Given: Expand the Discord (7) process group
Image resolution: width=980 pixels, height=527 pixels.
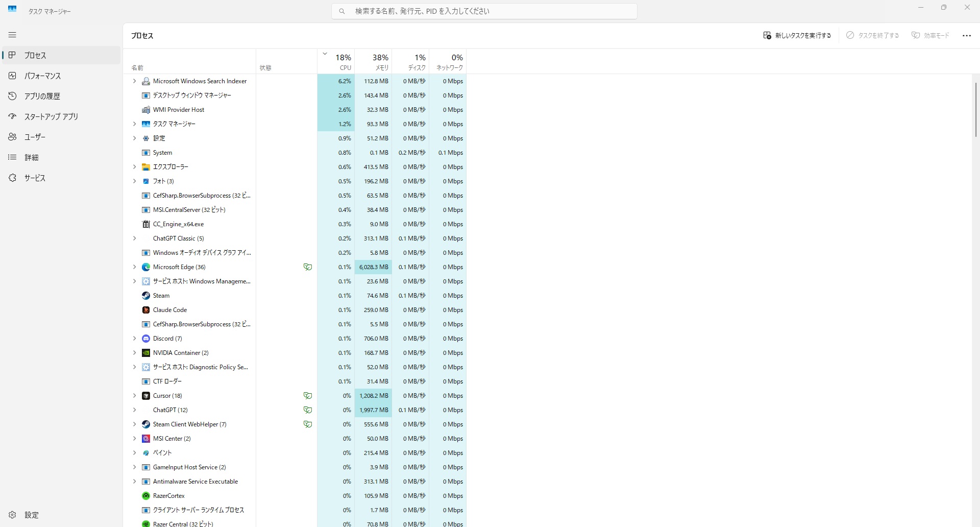Looking at the screenshot, I should [134, 339].
